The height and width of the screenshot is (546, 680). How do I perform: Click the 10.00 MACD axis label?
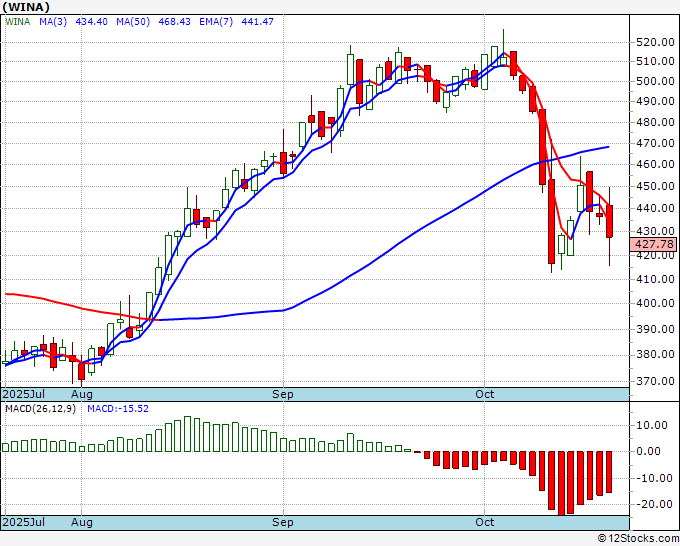[x=652, y=425]
